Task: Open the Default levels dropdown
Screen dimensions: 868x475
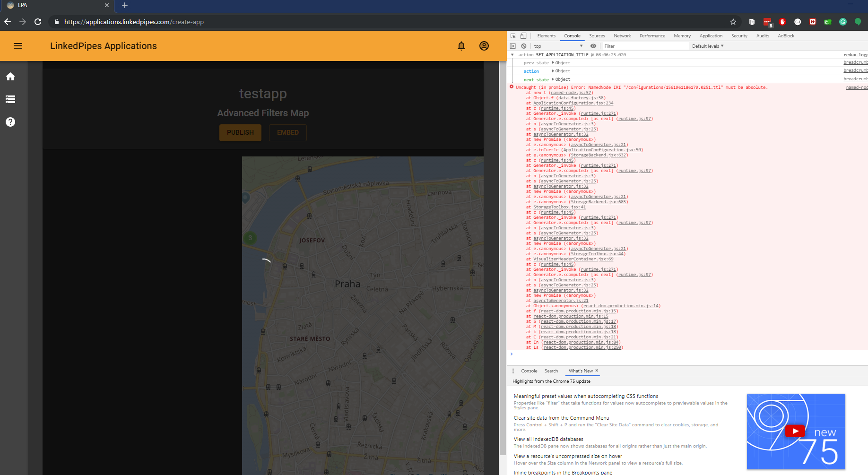Action: point(708,46)
